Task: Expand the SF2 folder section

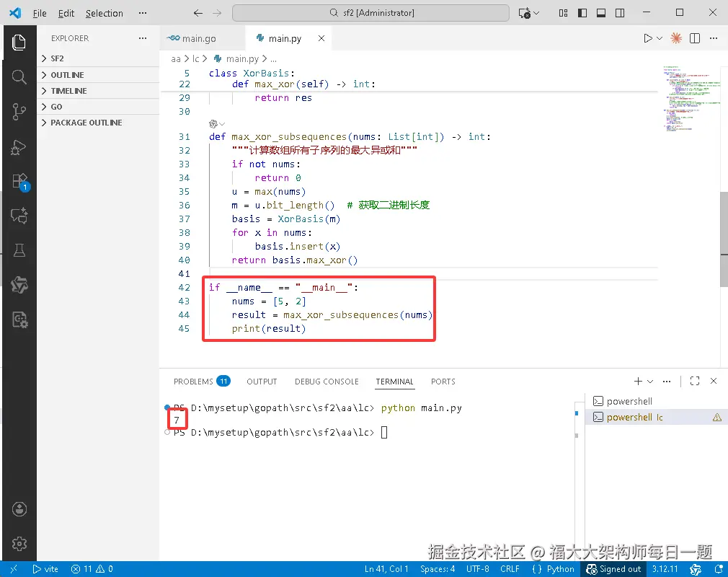Action: (x=99, y=58)
